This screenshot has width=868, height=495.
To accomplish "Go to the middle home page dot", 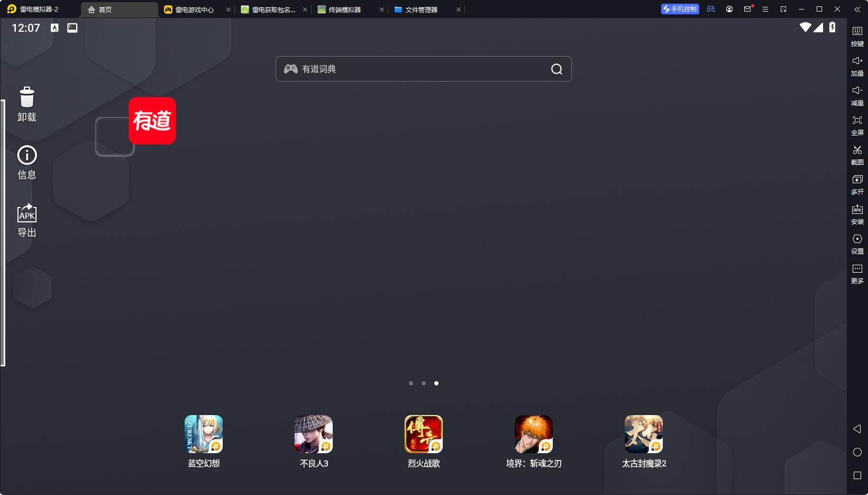I will click(x=424, y=383).
